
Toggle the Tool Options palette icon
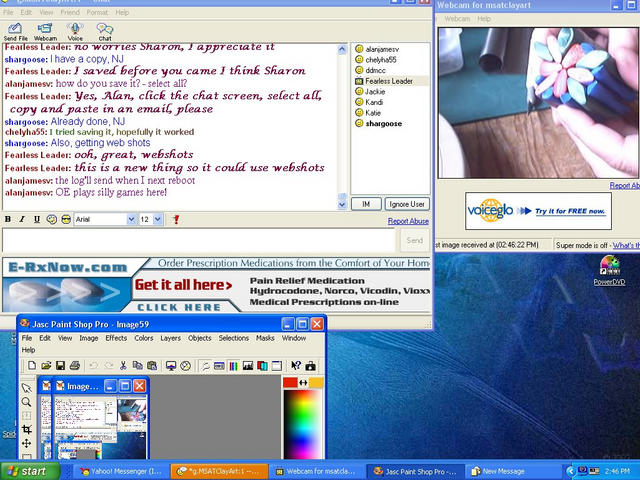point(219,366)
